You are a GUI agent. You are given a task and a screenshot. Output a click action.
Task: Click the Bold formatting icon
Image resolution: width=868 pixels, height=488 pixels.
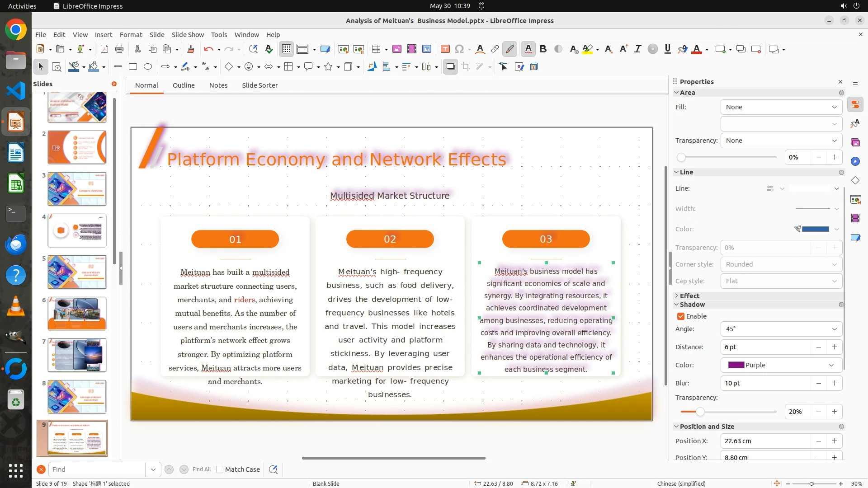pyautogui.click(x=543, y=49)
